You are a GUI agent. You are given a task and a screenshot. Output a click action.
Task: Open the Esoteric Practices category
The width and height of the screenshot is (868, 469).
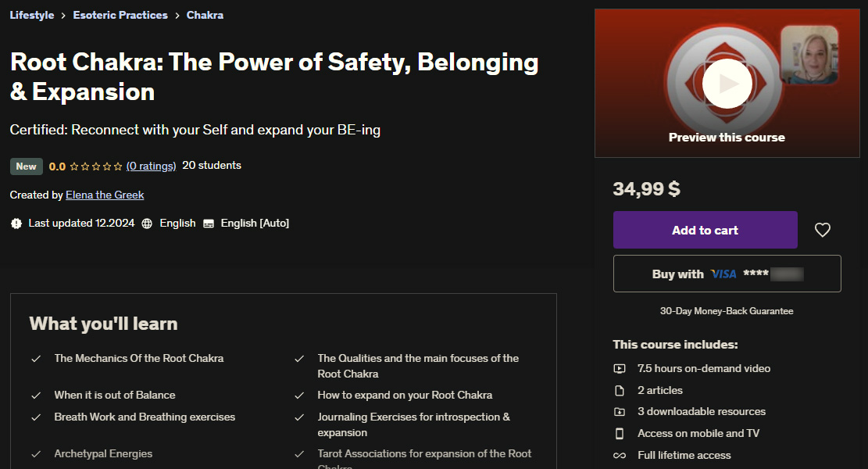tap(120, 15)
